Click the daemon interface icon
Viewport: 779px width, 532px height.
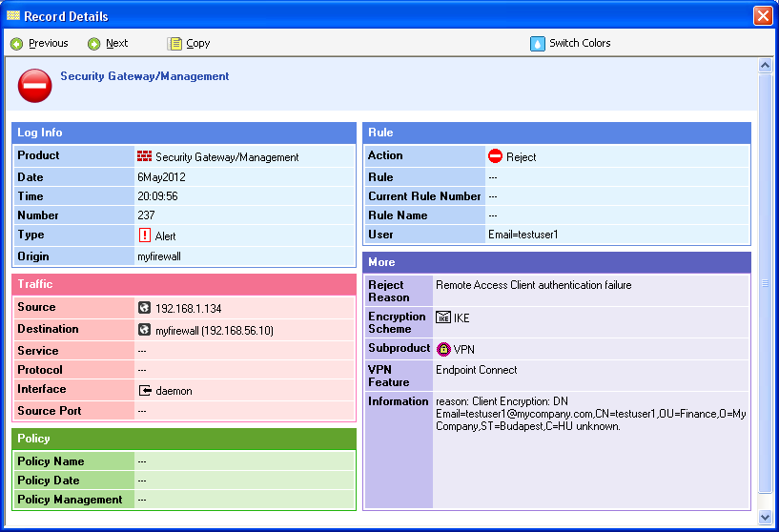[x=145, y=390]
